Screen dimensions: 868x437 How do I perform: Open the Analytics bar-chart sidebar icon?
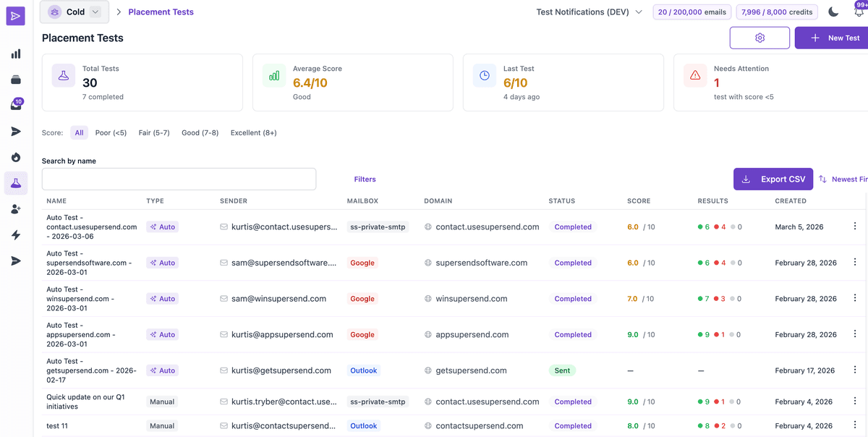16,53
